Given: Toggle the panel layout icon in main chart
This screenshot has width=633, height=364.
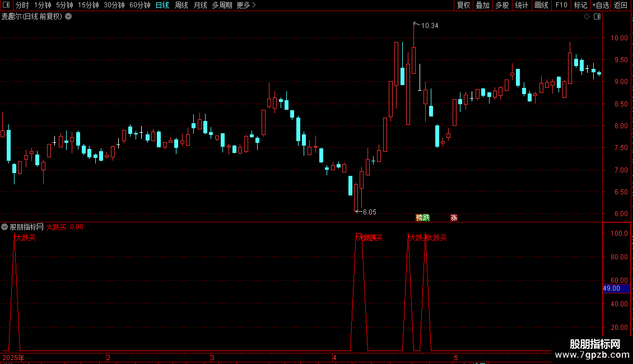Looking at the screenshot, I should [597, 17].
